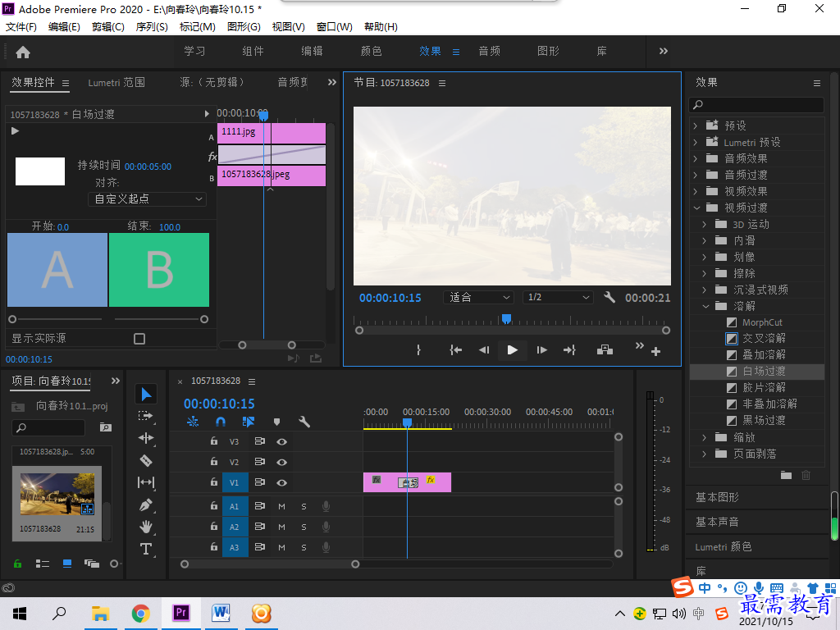Toggle linked selection in timeline

pyautogui.click(x=248, y=422)
